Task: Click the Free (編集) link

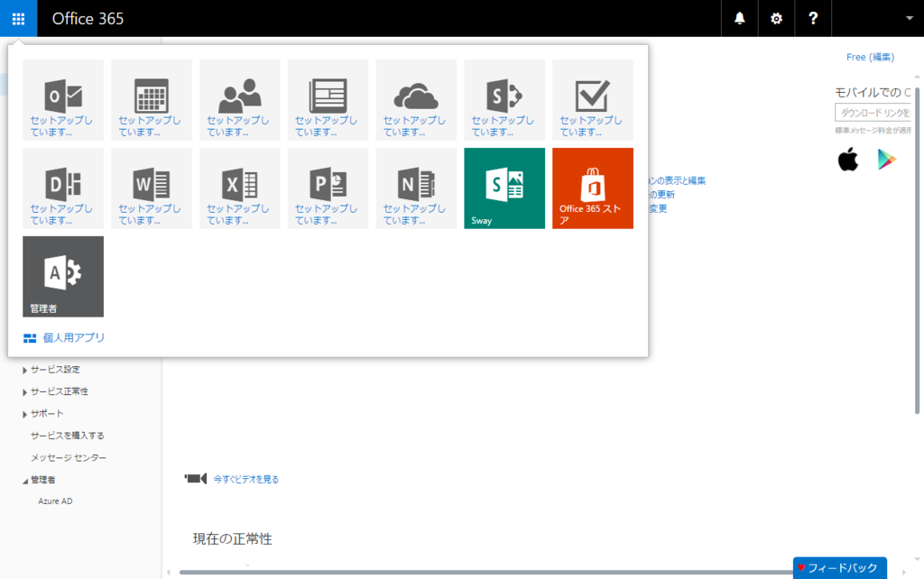Action: [870, 57]
